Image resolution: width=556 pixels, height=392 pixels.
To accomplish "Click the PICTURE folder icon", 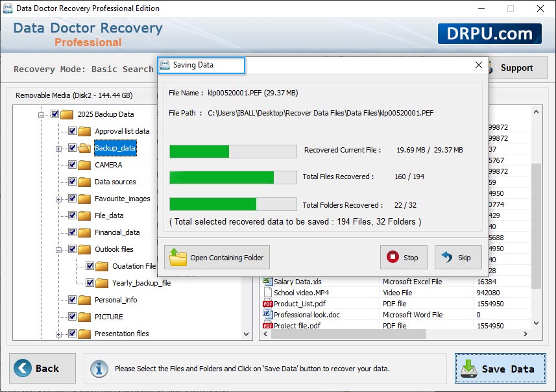I will click(84, 317).
